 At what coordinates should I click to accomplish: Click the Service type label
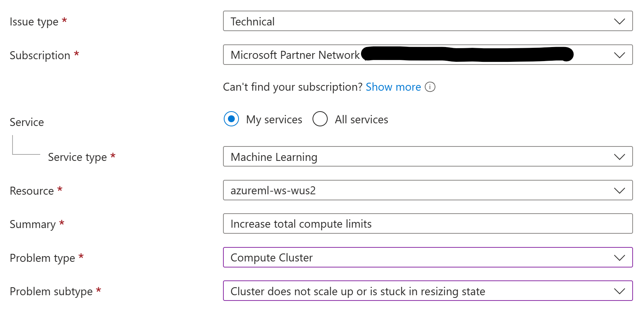click(x=77, y=157)
